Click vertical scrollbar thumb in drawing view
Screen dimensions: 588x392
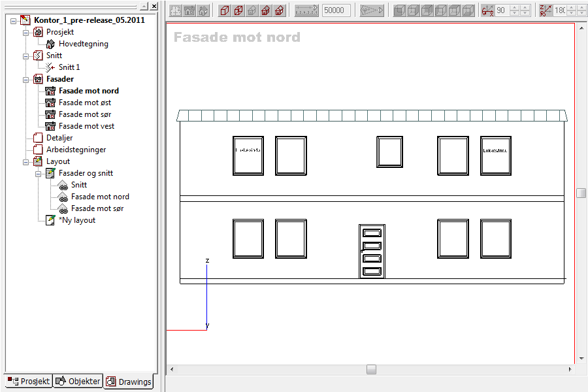[x=581, y=193]
